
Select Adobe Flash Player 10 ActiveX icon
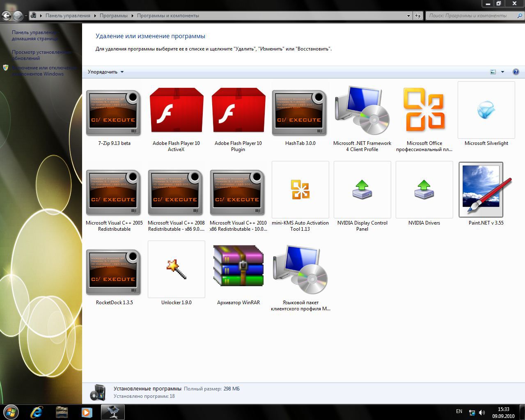tap(176, 111)
